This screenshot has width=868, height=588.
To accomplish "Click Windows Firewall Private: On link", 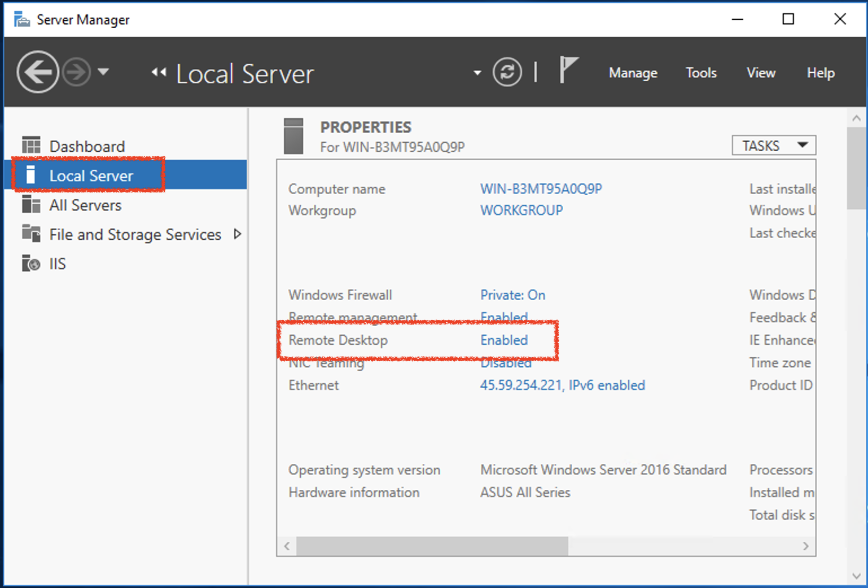I will tap(512, 295).
